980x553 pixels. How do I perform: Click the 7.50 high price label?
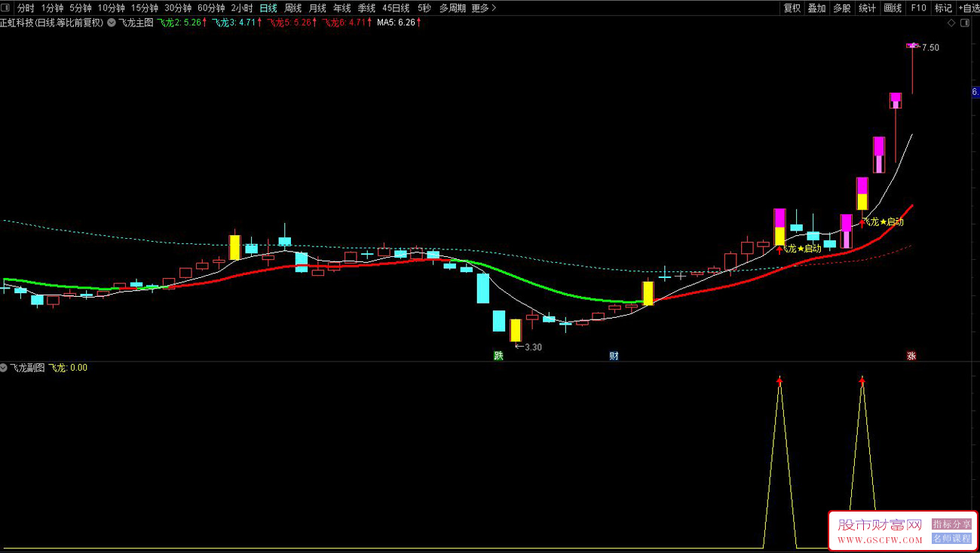pos(930,47)
